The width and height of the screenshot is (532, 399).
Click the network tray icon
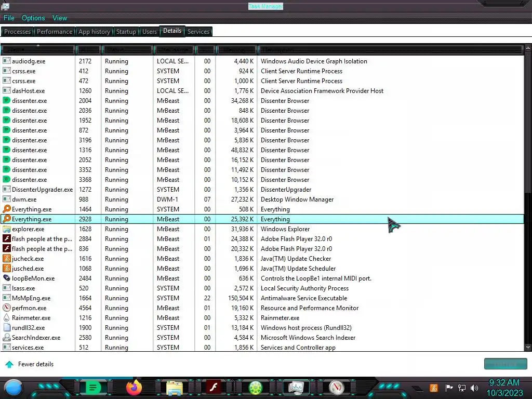(462, 388)
